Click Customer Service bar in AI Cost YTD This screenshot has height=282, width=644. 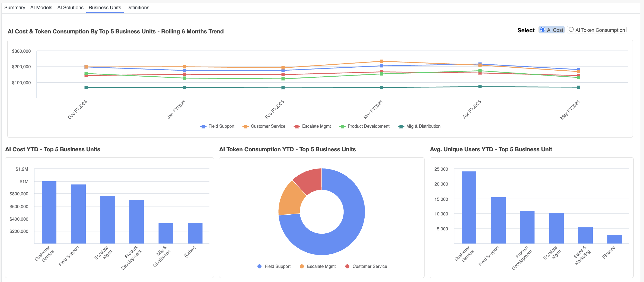point(49,212)
